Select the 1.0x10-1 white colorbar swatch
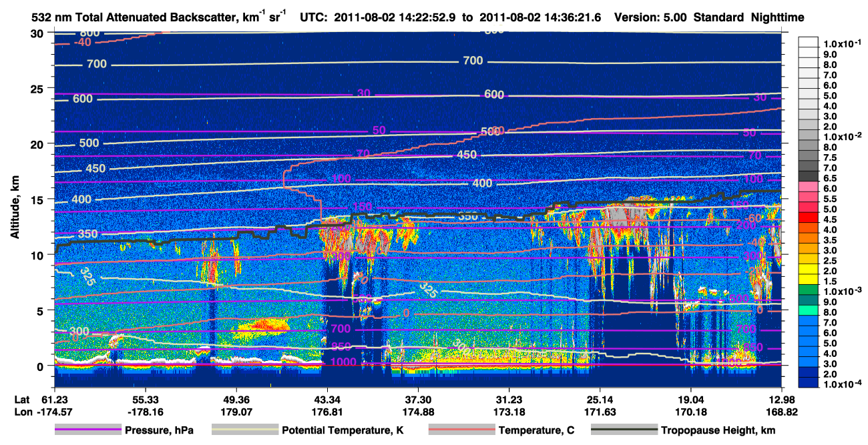The height and width of the screenshot is (445, 868). point(809,41)
